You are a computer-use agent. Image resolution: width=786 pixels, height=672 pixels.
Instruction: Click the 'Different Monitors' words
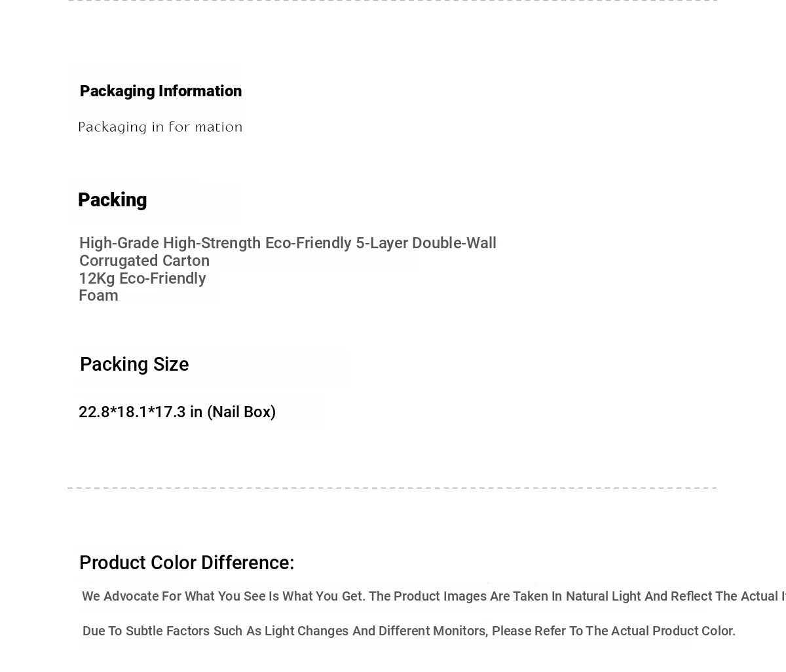coord(432,631)
